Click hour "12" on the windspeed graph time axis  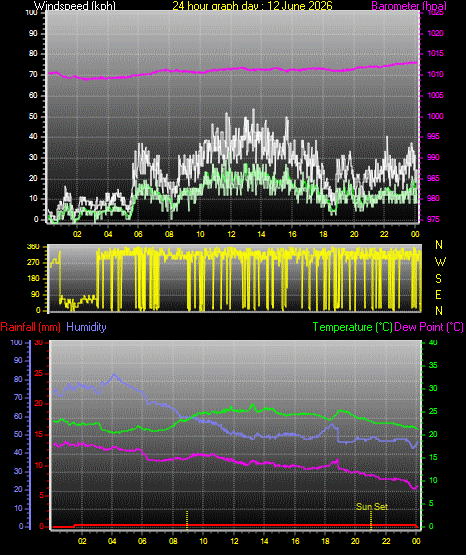(231, 234)
